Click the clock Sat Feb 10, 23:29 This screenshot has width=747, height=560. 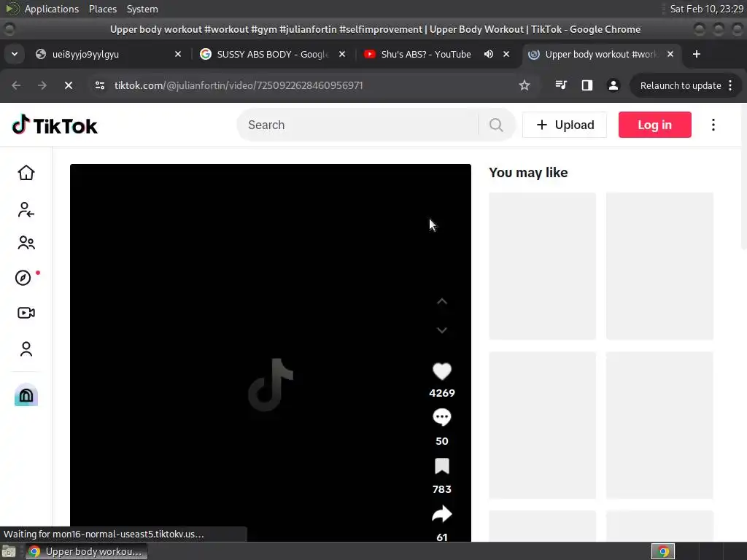pos(706,9)
